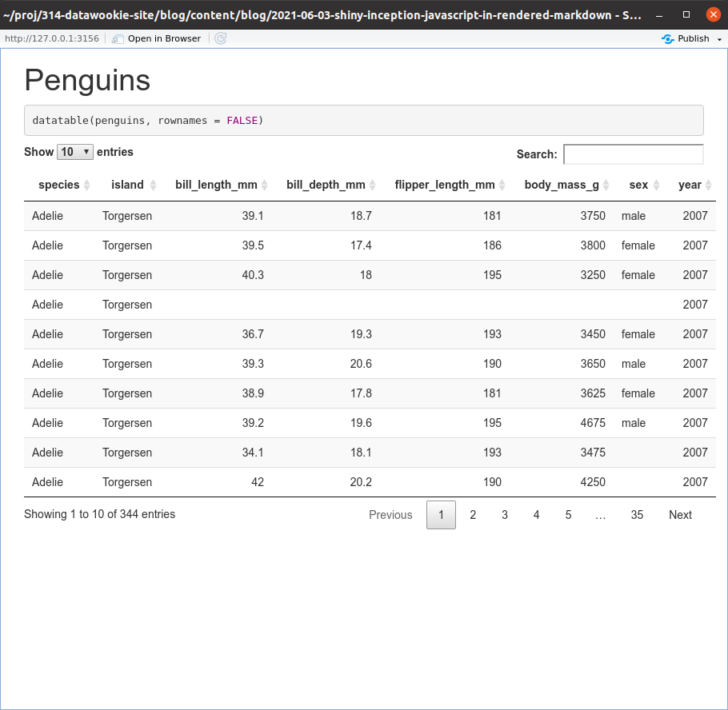The width and height of the screenshot is (728, 710).
Task: Click the Previous pagination link
Action: click(390, 515)
